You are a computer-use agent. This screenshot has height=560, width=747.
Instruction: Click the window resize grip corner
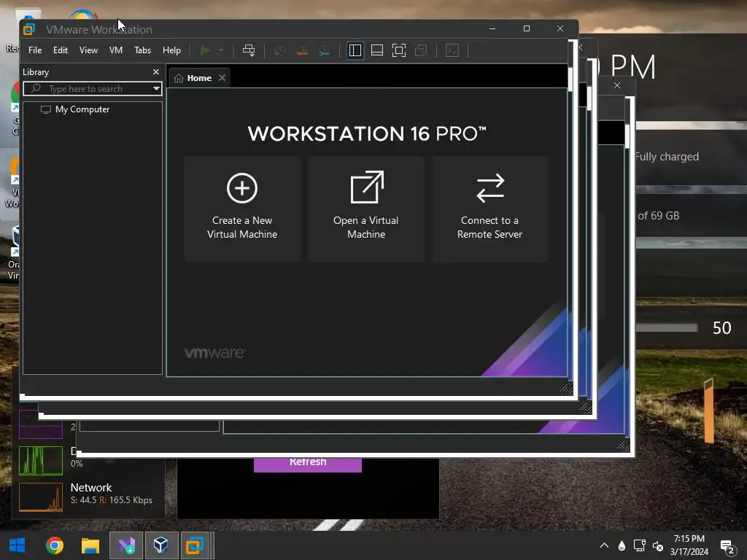pyautogui.click(x=566, y=389)
